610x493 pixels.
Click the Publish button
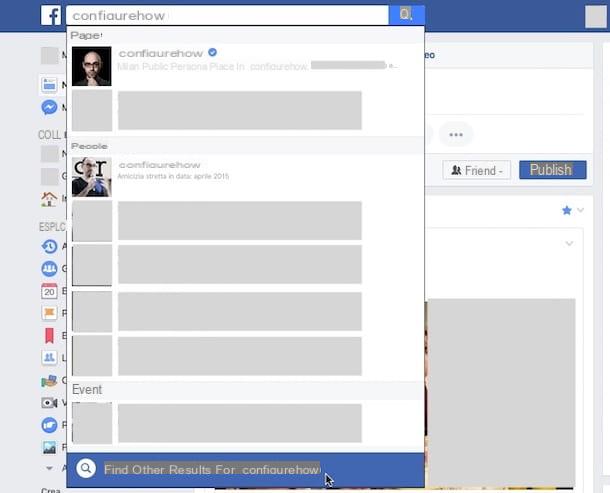coord(552,170)
